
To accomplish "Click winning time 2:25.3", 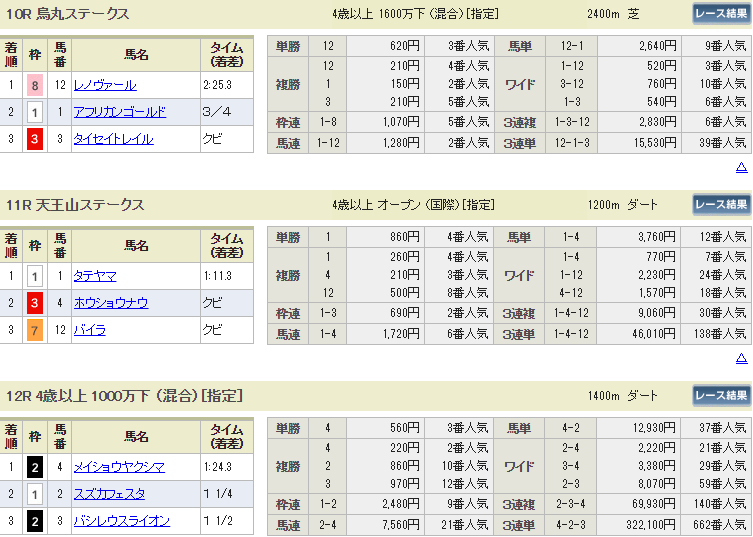I will pos(217,85).
